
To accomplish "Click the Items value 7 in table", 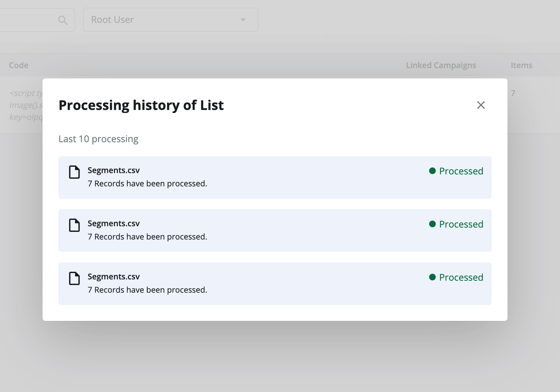I will point(513,93).
